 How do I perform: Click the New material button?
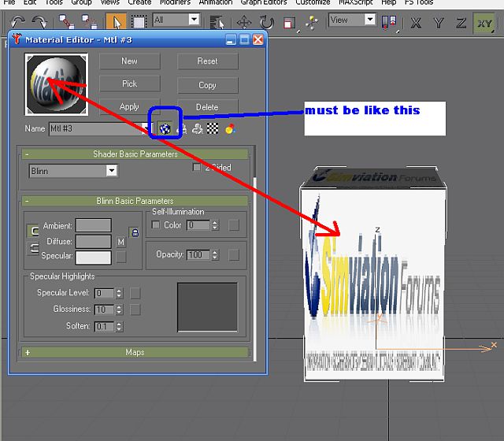[129, 61]
